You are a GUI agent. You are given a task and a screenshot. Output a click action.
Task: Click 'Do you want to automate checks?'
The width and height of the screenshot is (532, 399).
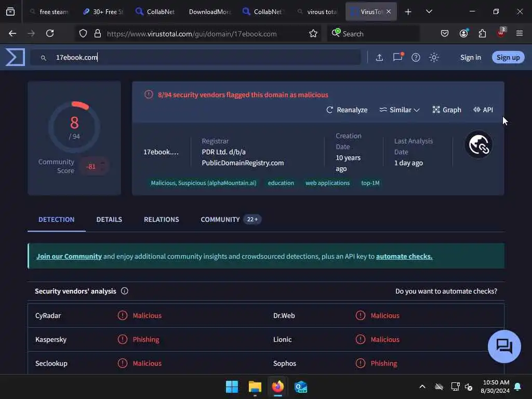(446, 291)
